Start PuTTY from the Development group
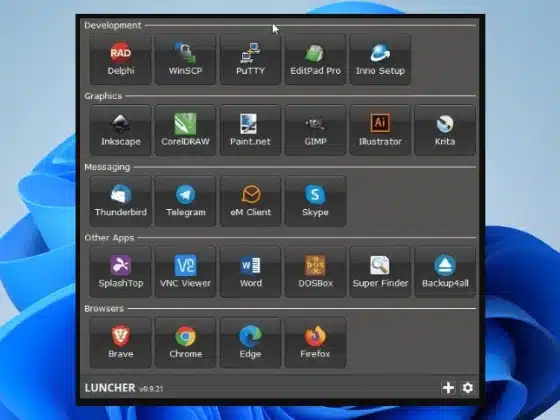Screen dimensions: 560x420 [x=250, y=59]
